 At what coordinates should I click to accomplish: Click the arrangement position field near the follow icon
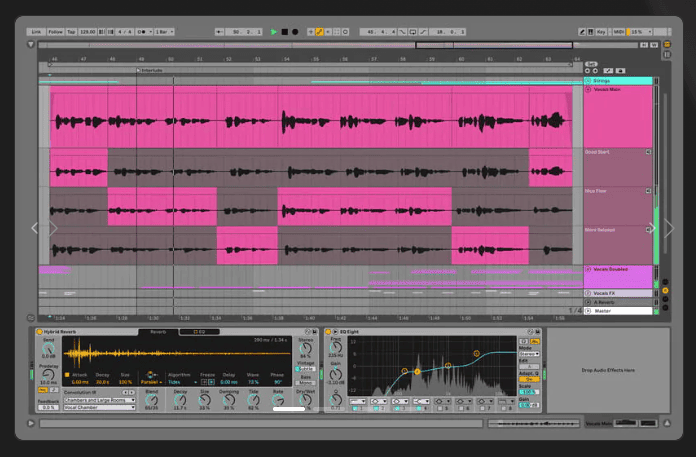tap(243, 32)
